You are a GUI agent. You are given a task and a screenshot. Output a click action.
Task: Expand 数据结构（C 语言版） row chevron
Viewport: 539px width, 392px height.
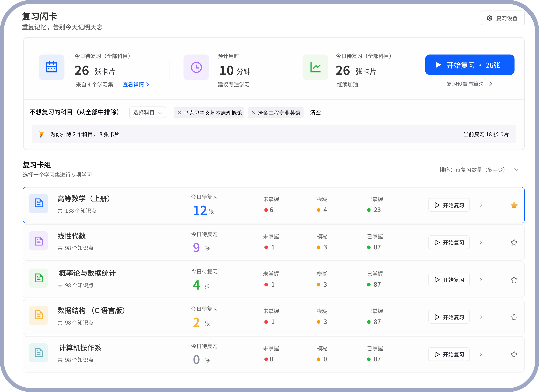[x=481, y=317]
